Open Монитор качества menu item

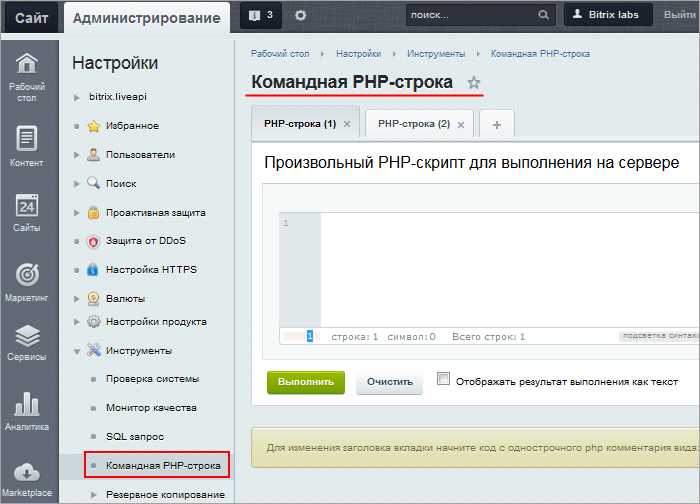tap(151, 408)
